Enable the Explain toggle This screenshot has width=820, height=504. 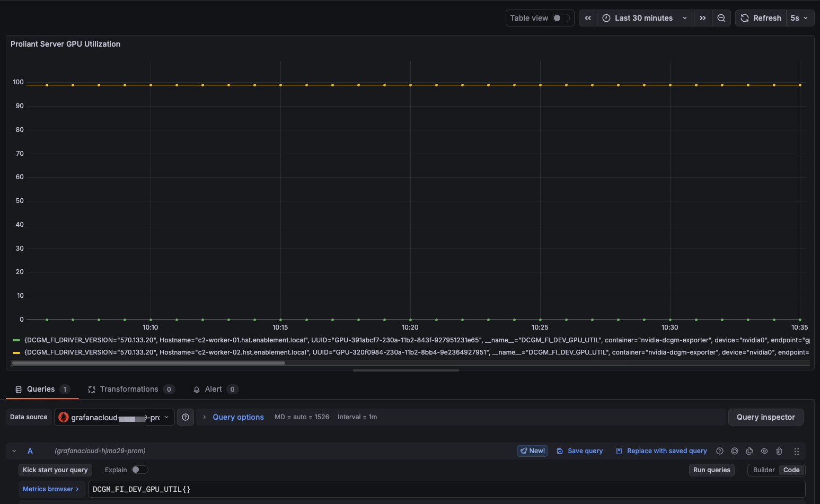139,470
